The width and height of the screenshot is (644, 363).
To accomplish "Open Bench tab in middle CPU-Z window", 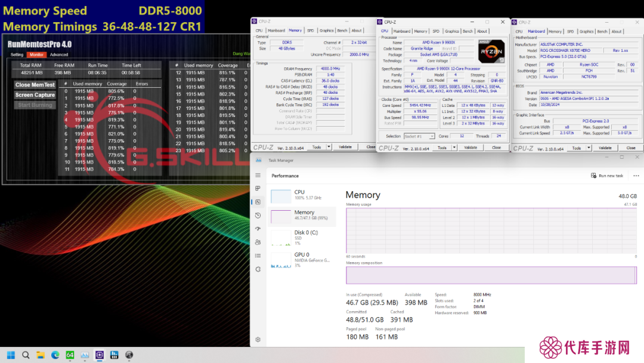I will coord(468,31).
